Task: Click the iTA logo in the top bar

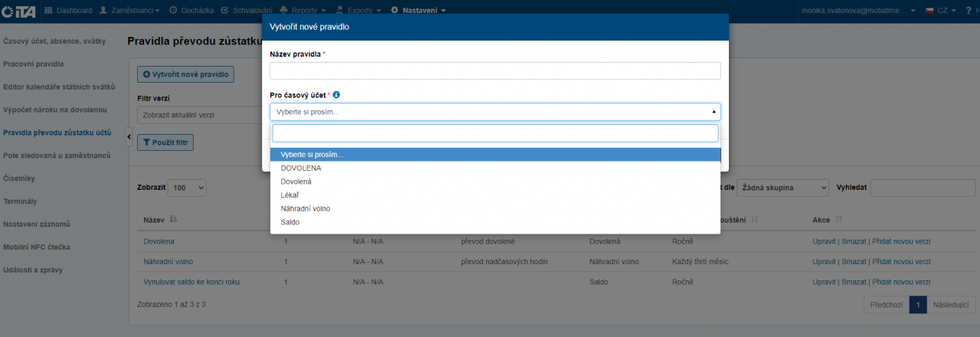Action: (x=20, y=11)
